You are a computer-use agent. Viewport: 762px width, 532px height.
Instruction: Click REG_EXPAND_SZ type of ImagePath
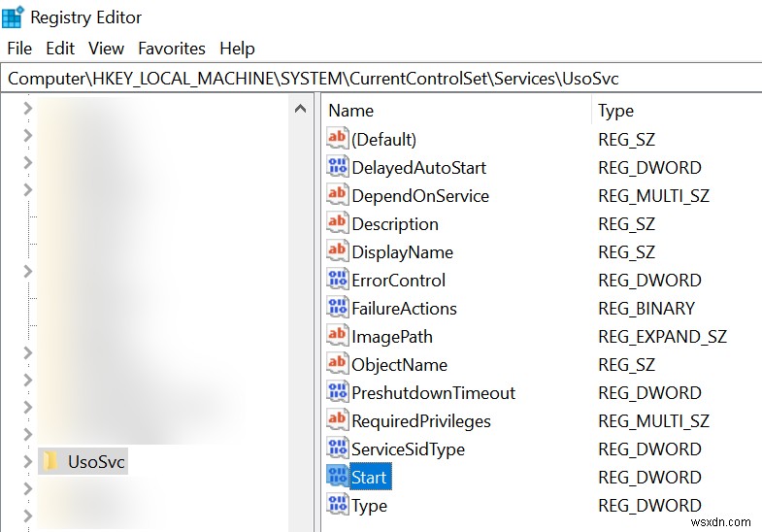pyautogui.click(x=662, y=337)
